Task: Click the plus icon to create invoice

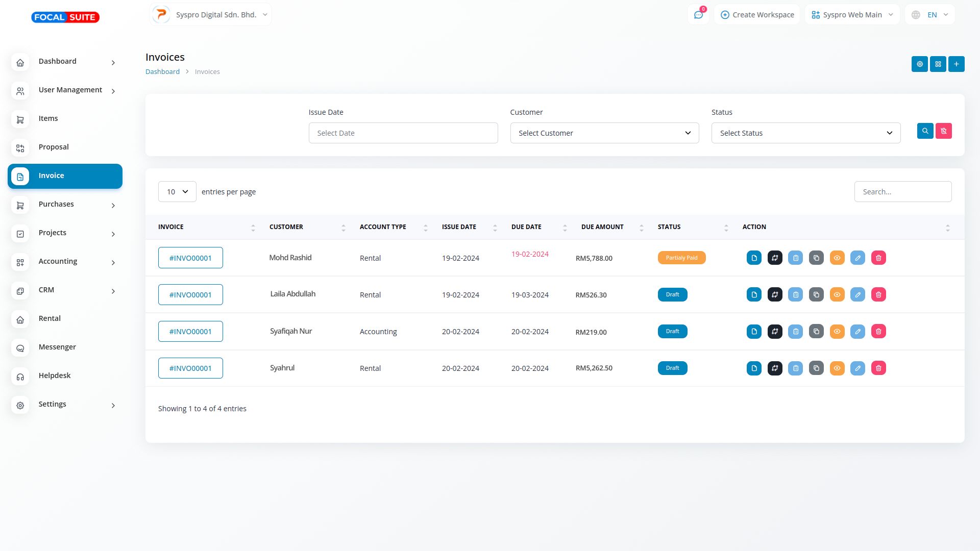Action: pos(956,64)
